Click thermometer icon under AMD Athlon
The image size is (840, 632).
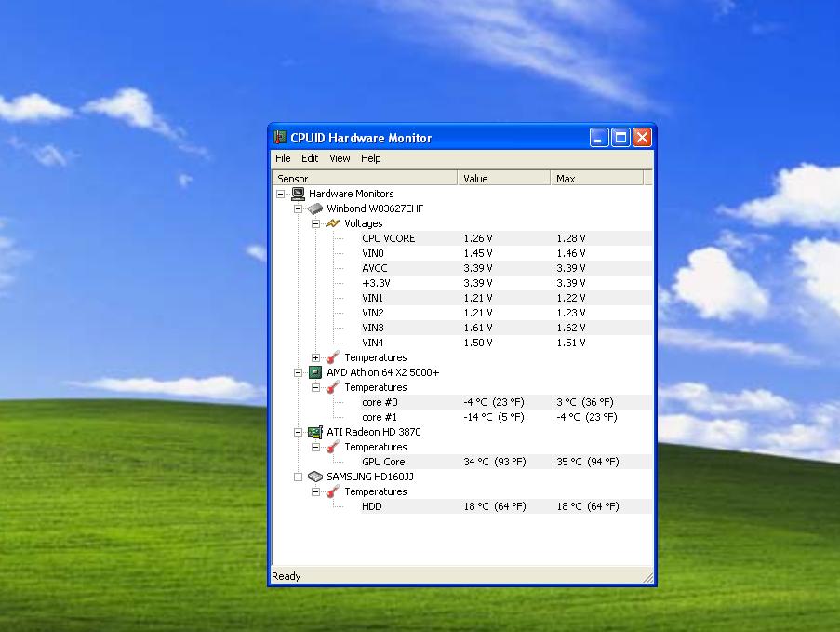333,387
